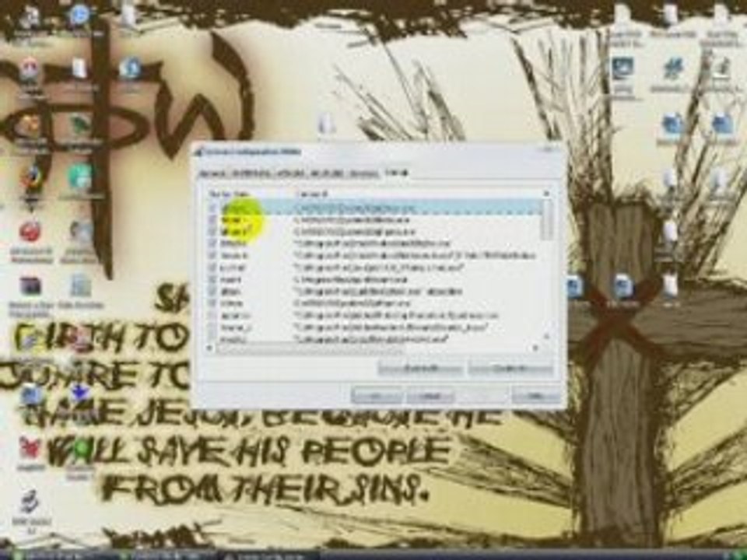Toggle checkbox of the third startup item
This screenshot has width=747, height=560.
point(213,232)
